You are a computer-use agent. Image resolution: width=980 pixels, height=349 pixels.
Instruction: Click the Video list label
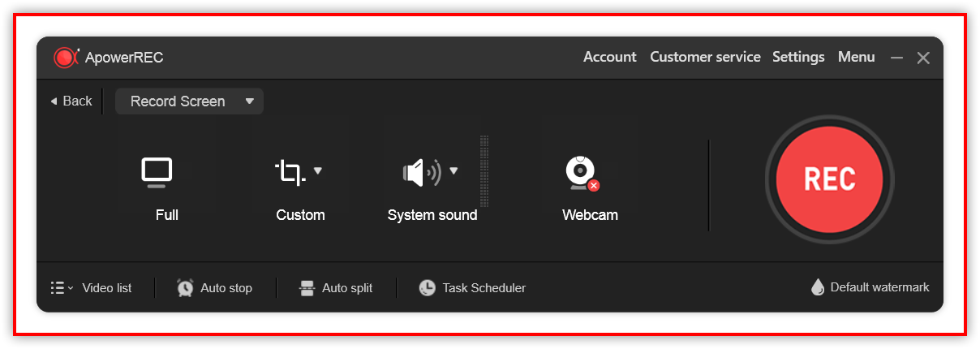107,288
